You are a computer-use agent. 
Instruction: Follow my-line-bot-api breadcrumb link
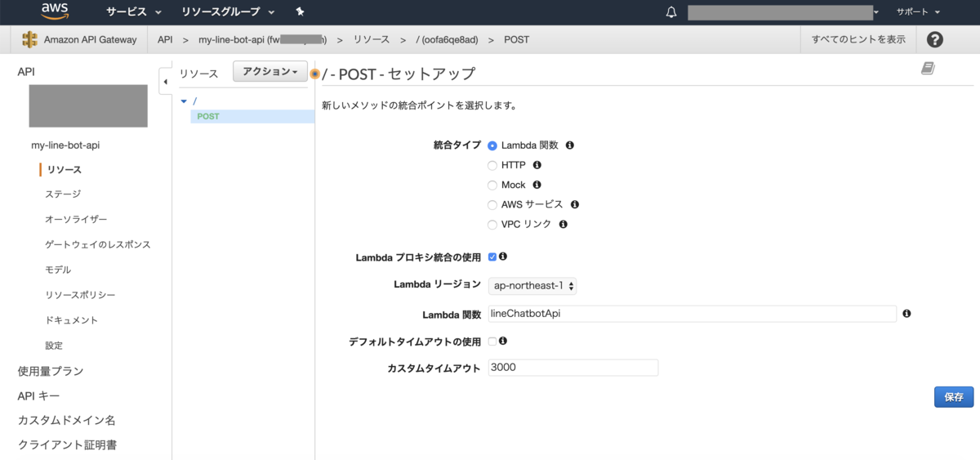tap(262, 39)
